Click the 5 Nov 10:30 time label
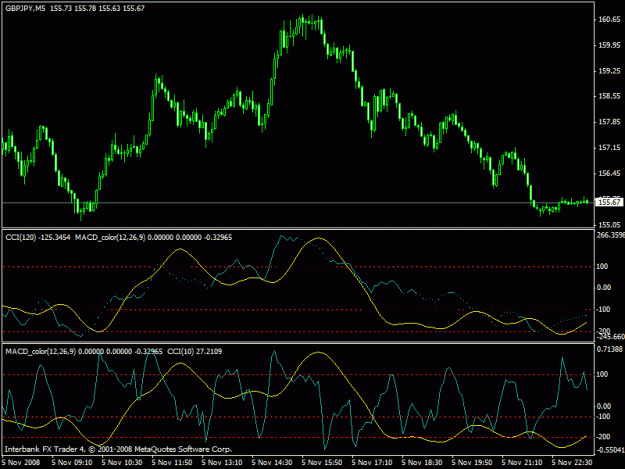Image resolution: width=625 pixels, height=469 pixels. point(122,463)
